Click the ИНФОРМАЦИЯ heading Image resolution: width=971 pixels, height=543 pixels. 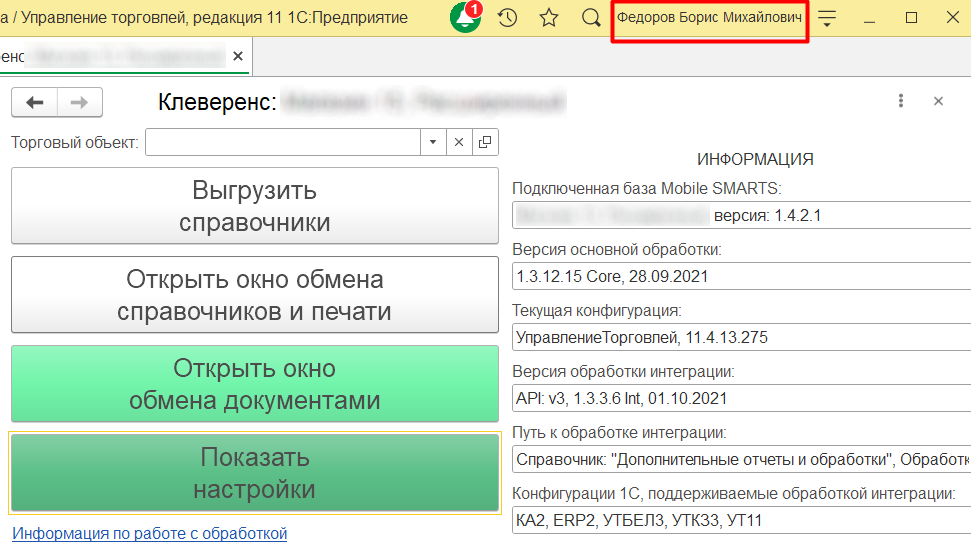[x=755, y=159]
